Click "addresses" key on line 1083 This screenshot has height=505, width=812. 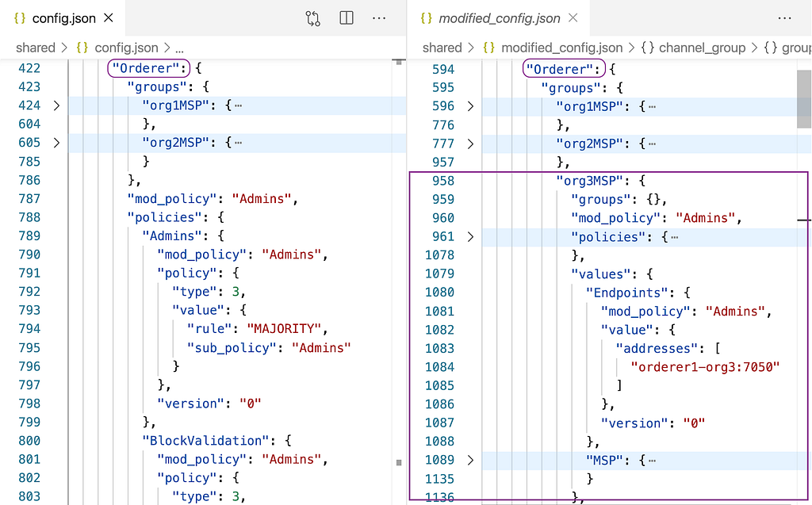pos(657,349)
